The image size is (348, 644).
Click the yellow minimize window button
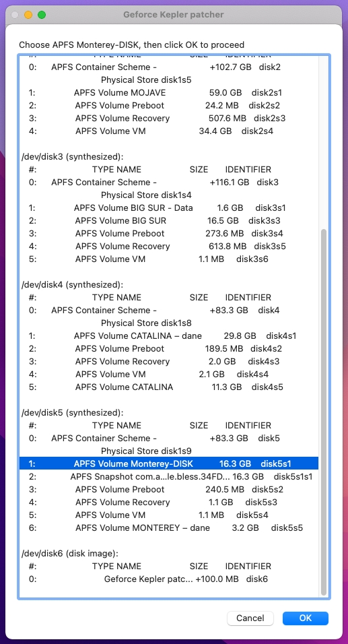28,15
